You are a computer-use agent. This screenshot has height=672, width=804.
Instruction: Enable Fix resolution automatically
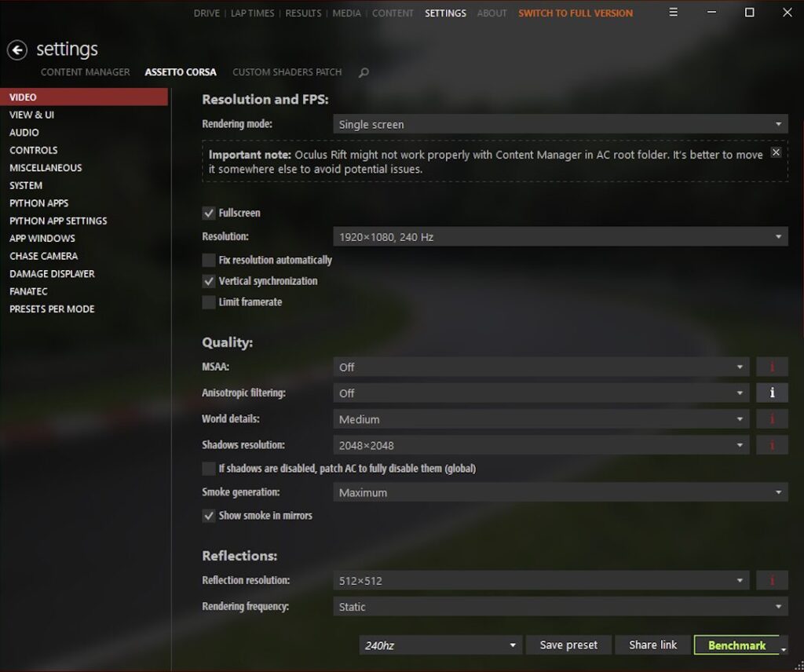coord(209,261)
